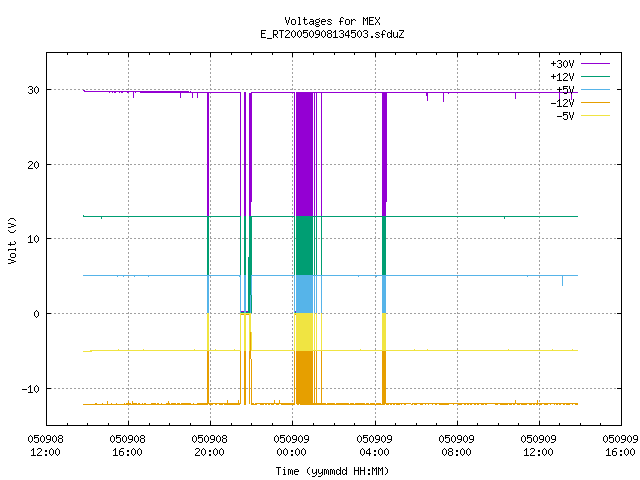Click x-axis tick 050909 04:00

pyautogui.click(x=374, y=446)
